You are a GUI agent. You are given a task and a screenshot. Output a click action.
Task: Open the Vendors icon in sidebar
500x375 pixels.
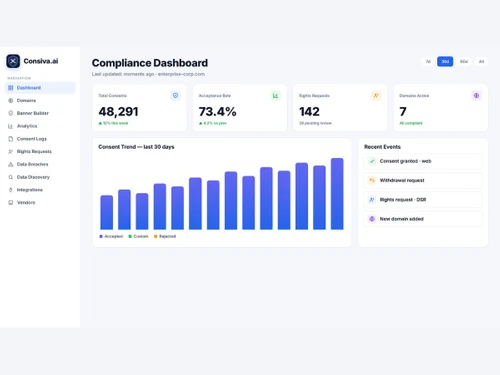click(10, 202)
